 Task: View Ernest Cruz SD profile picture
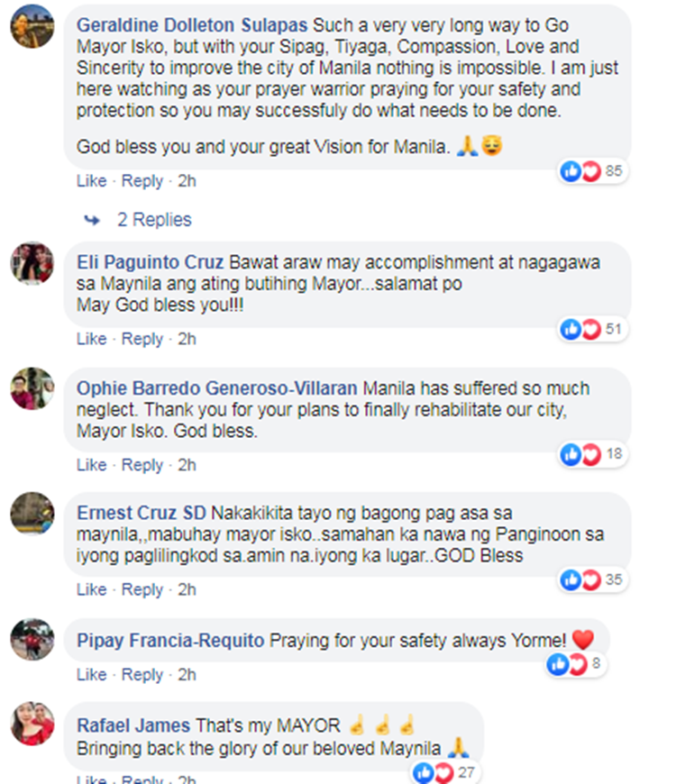[32, 514]
